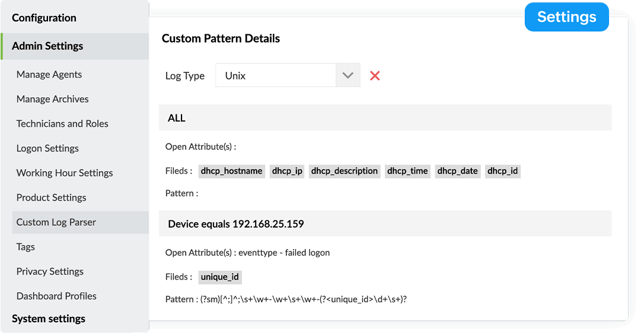Expand the Admin Settings section
This screenshot has height=336, width=644.
coord(47,46)
